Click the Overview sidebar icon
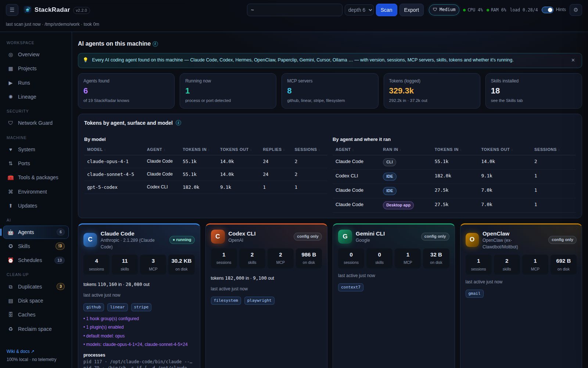This screenshot has height=368, width=588. [x=11, y=54]
